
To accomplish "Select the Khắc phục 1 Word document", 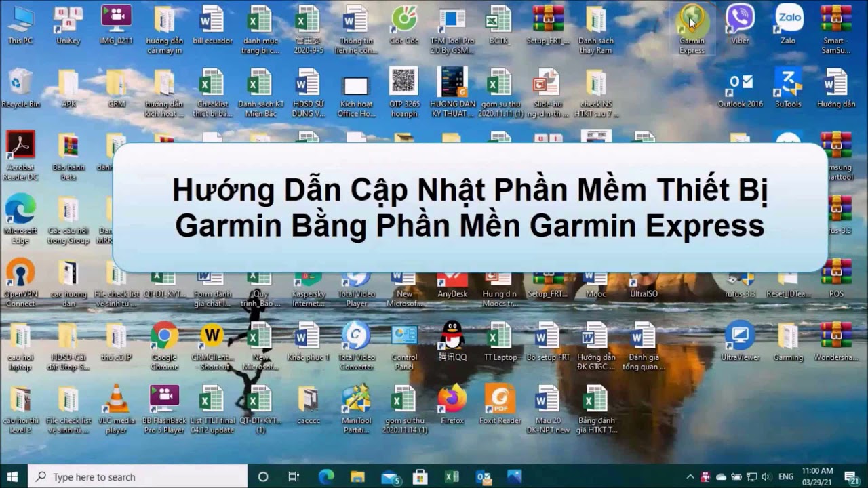I will [x=308, y=342].
